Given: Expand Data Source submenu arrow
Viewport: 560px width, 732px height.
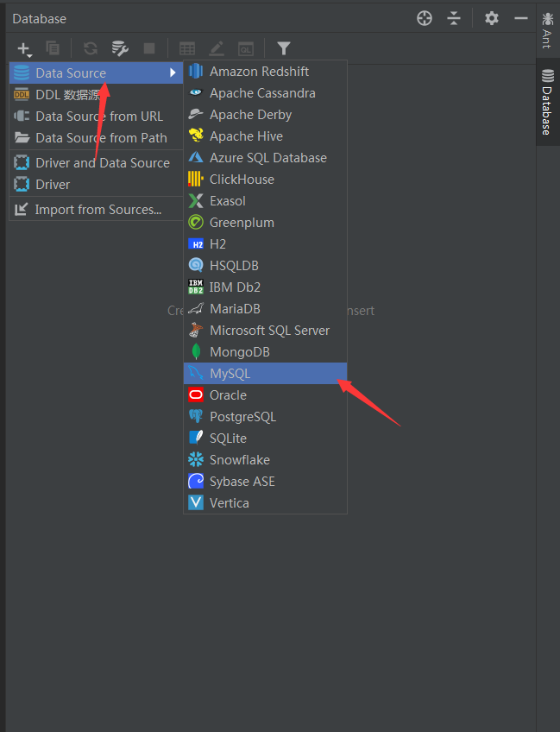Looking at the screenshot, I should coord(173,73).
